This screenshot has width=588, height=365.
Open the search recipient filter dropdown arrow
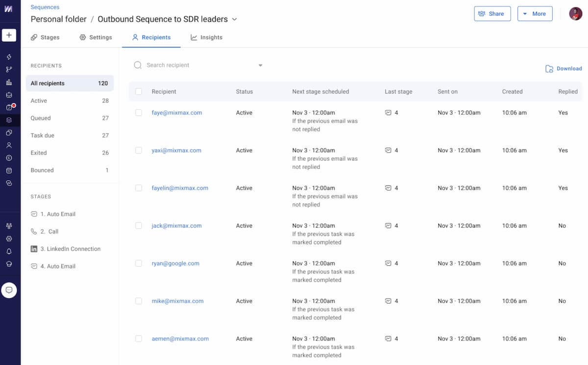(260, 66)
